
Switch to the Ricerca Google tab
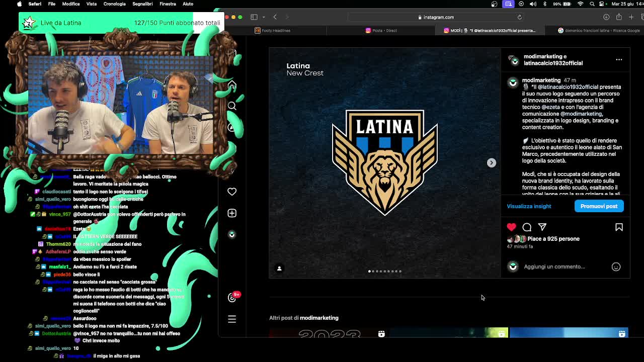(x=599, y=31)
